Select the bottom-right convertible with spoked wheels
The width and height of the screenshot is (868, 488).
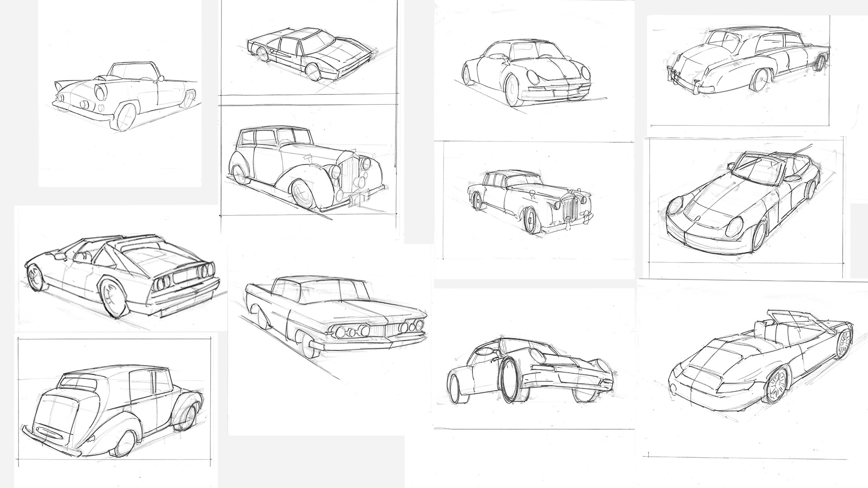[759, 359]
